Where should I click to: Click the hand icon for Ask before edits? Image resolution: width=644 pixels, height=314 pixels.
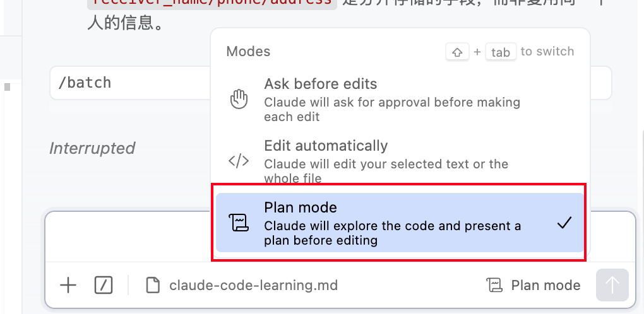click(x=239, y=100)
